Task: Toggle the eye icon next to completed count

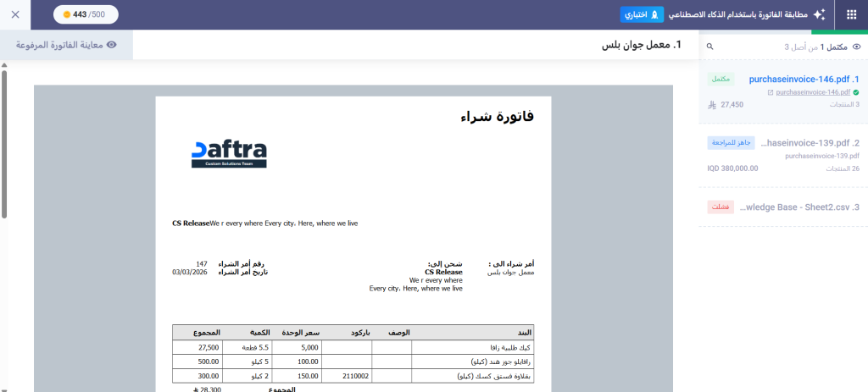Action: tap(856, 47)
